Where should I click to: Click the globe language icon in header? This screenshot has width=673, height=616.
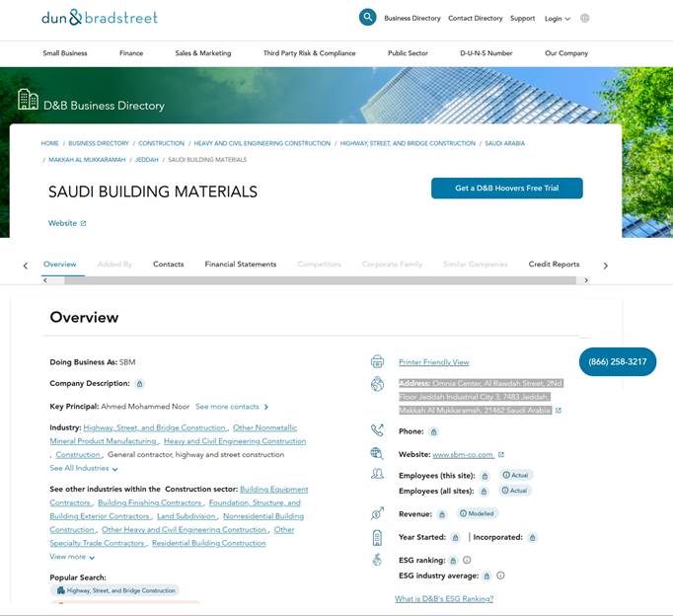pos(584,18)
